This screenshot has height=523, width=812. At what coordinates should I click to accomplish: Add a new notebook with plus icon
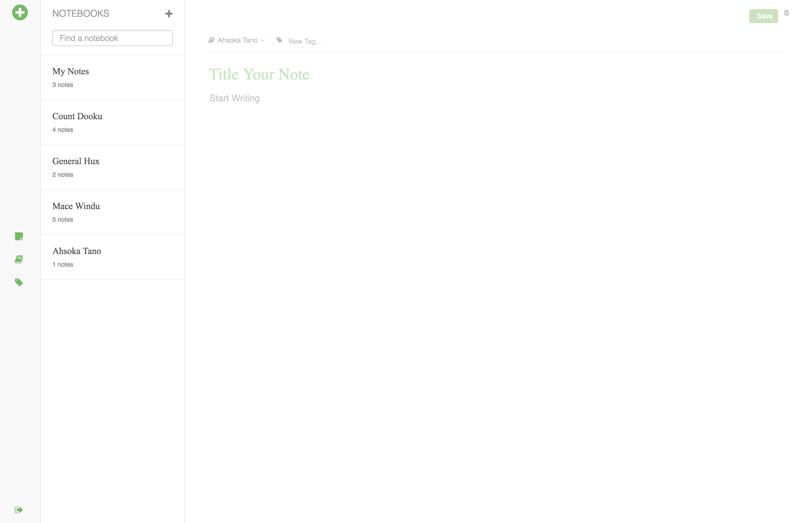pos(169,14)
